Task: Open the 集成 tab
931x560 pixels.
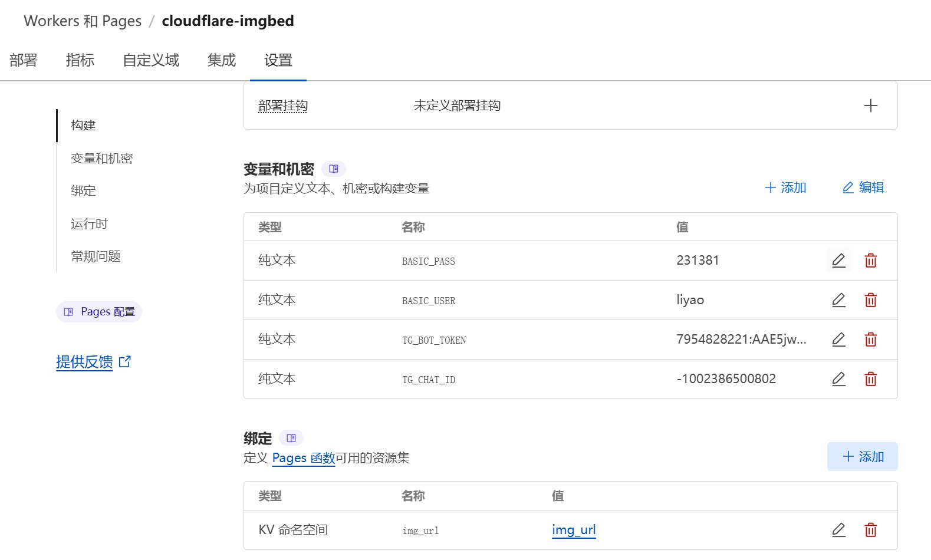Action: (x=222, y=60)
